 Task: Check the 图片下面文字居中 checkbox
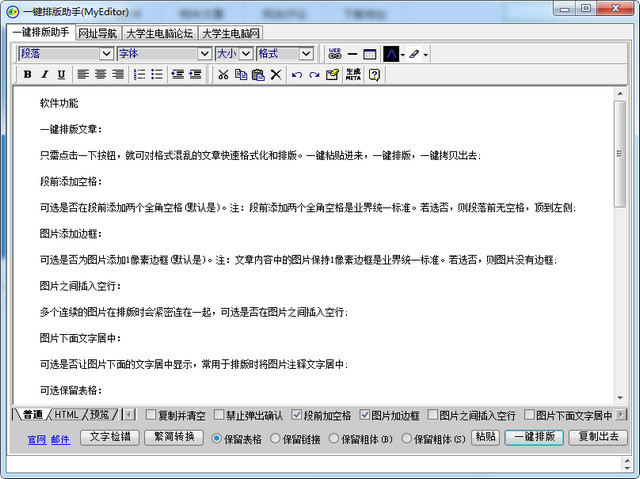(x=529, y=415)
